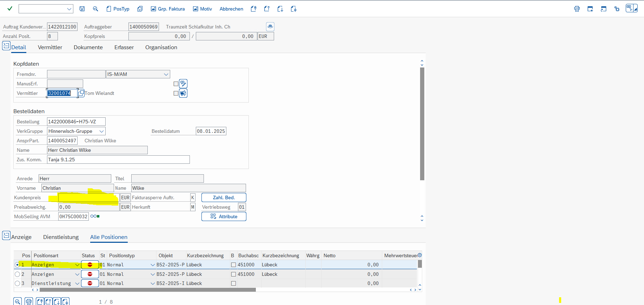Image resolution: width=644 pixels, height=305 pixels.
Task: Select the Alle Positionen tab
Action: (x=109, y=237)
